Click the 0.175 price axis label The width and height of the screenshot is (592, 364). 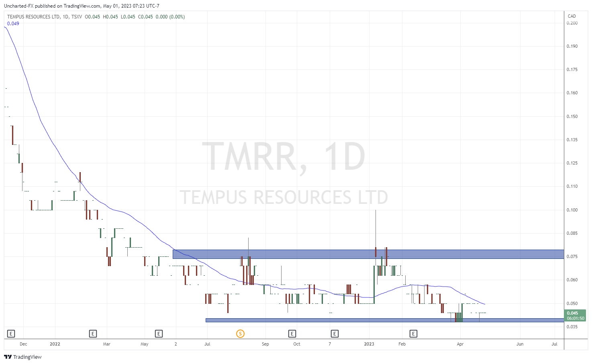coord(572,69)
